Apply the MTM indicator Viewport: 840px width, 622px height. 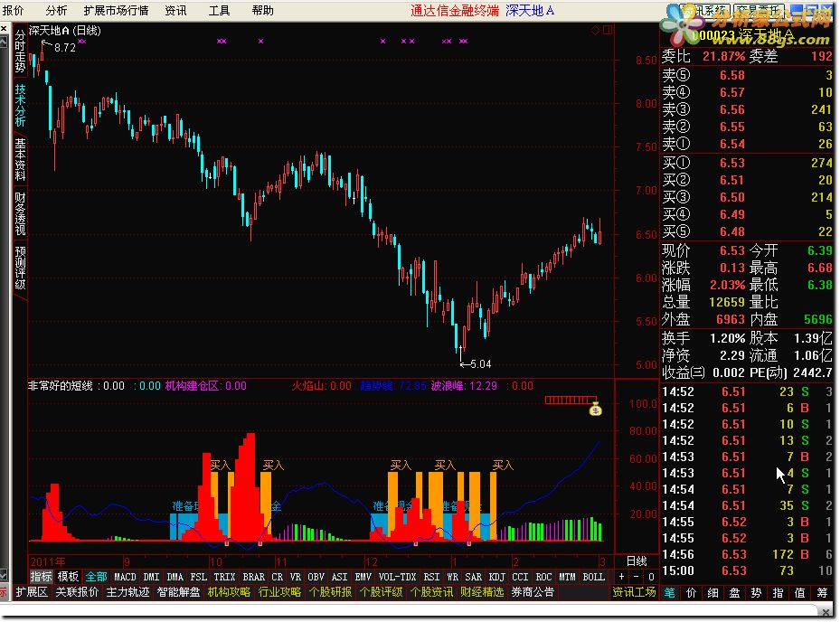click(567, 577)
